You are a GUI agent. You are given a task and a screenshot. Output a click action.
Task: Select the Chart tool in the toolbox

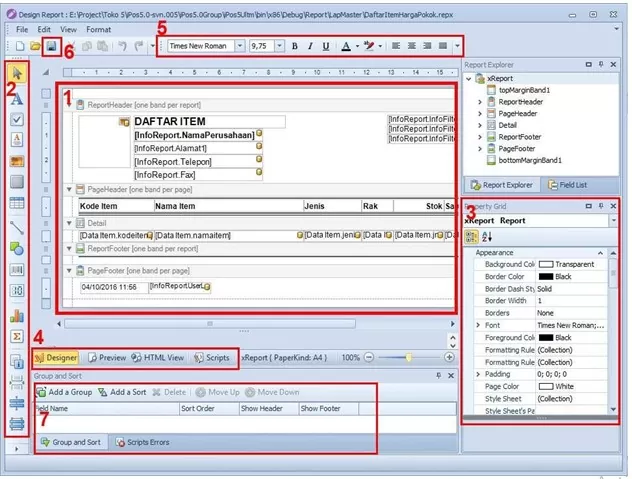17,314
